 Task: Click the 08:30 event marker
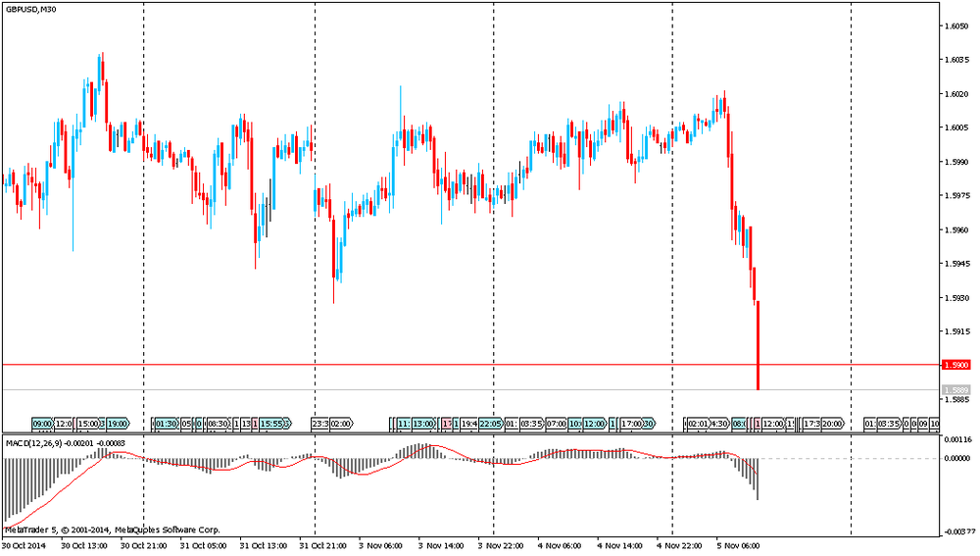(x=217, y=424)
